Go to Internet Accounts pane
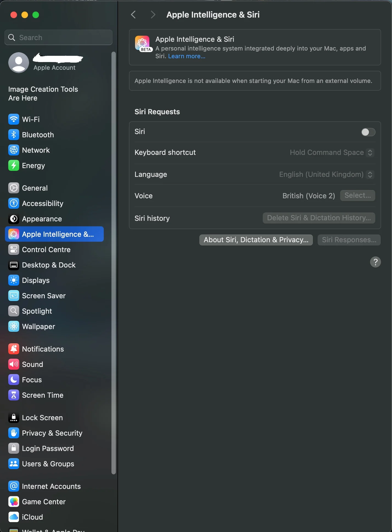Screen dimensions: 392x532 [x=54, y=486]
